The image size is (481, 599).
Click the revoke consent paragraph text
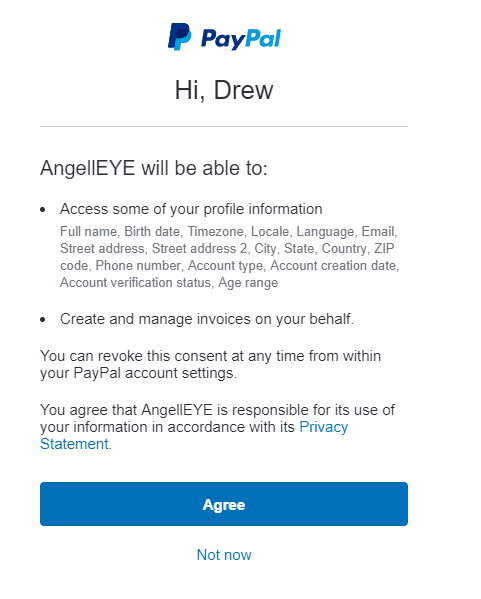211,364
